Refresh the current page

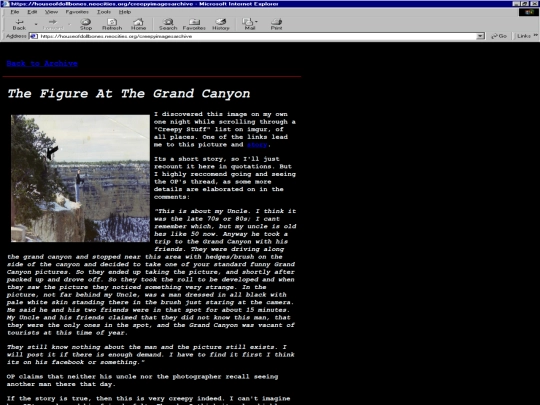[x=112, y=24]
